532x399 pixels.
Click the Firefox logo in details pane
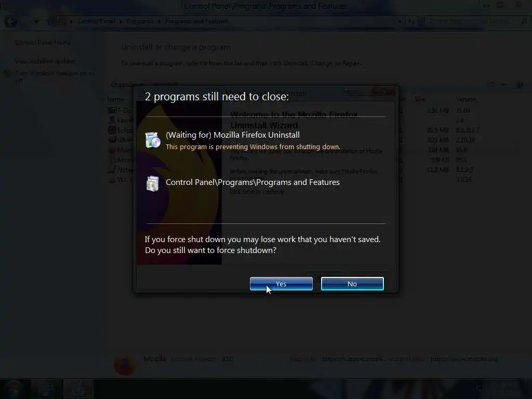pos(124,365)
